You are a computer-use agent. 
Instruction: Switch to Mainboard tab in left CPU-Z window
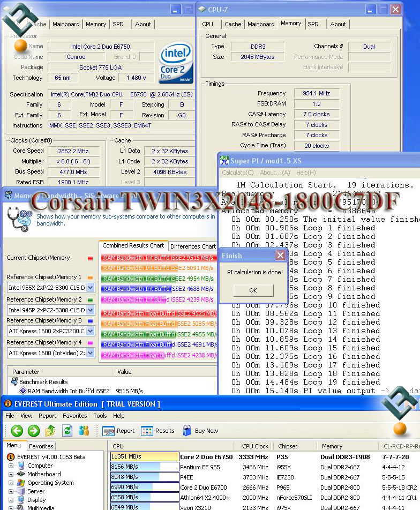pyautogui.click(x=66, y=24)
